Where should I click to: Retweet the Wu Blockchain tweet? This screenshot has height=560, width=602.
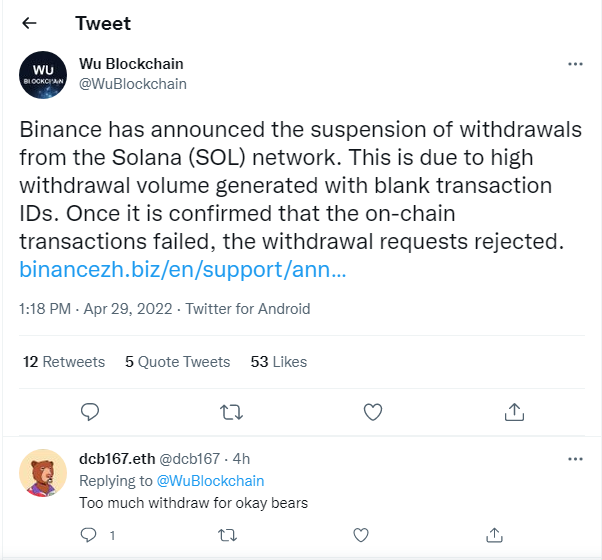click(x=232, y=412)
